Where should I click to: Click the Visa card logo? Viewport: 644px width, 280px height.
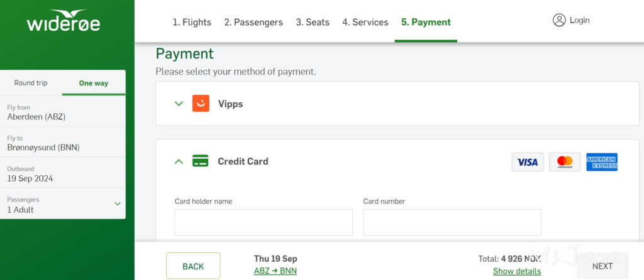click(527, 162)
